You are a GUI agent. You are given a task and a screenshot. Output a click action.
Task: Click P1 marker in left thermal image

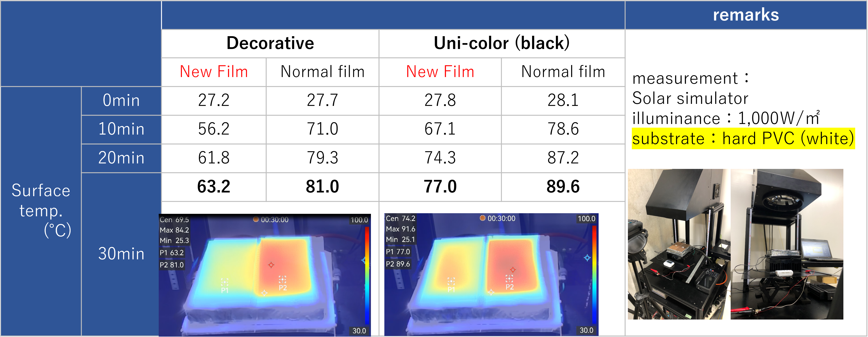pyautogui.click(x=224, y=282)
